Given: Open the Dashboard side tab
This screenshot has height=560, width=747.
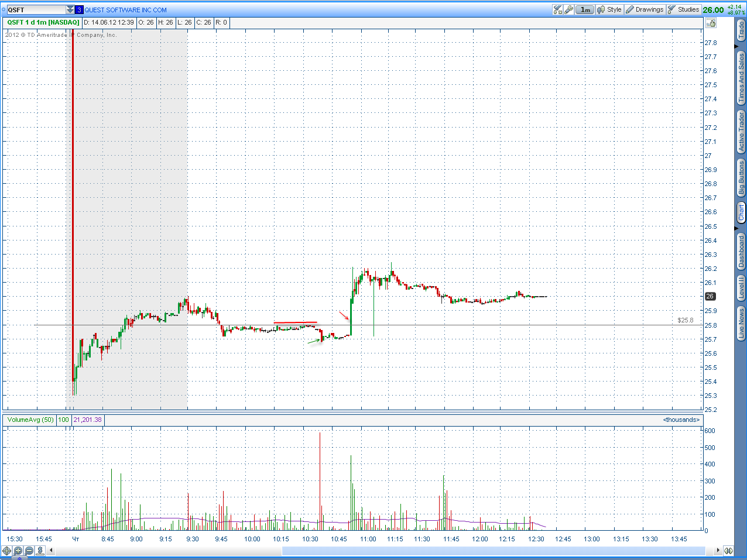Looking at the screenshot, I should (x=741, y=251).
